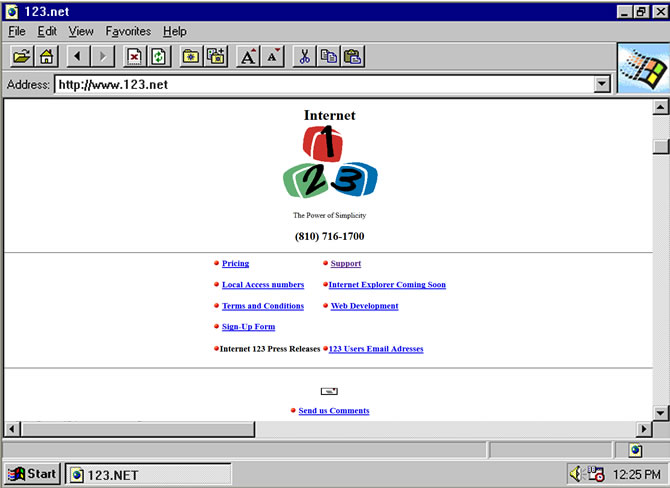This screenshot has height=488, width=670.
Task: Open Internet Explorer Coming Soon link
Action: tap(387, 285)
